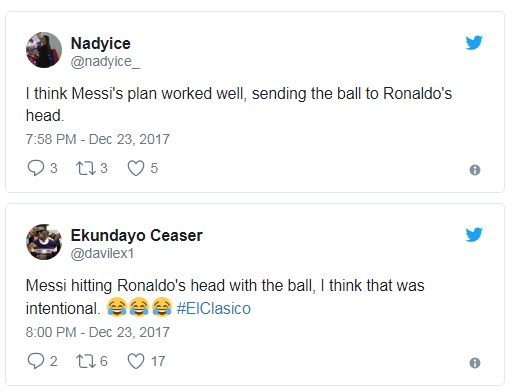Open the 7:58 PM - Dec 23, 2017 timestamp
The width and height of the screenshot is (514, 392).
(x=98, y=139)
